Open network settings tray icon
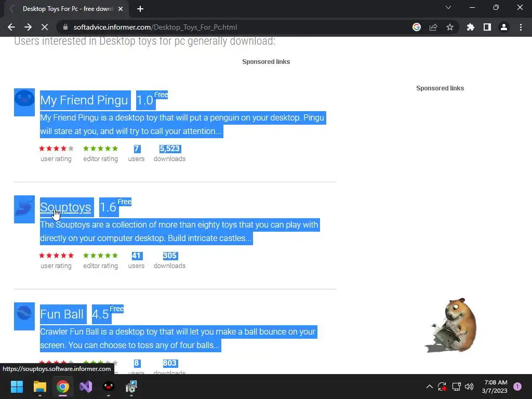This screenshot has height=399, width=532. 456,387
